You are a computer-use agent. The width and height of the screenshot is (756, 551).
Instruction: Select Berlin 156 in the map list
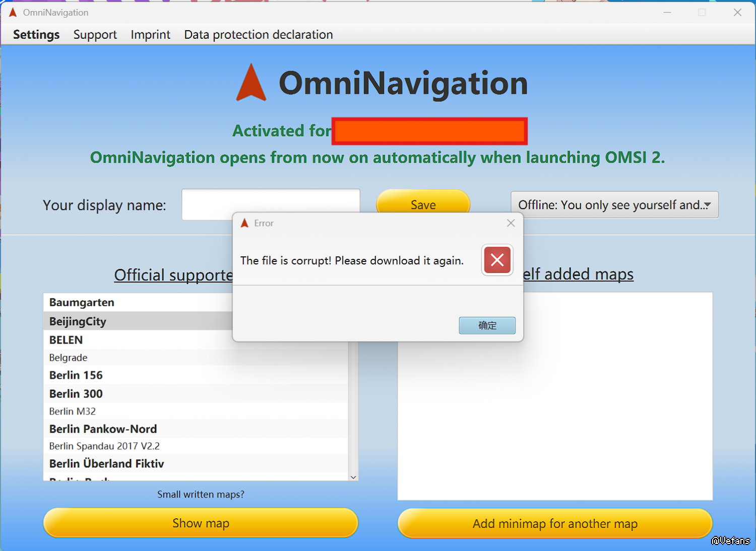pos(196,375)
